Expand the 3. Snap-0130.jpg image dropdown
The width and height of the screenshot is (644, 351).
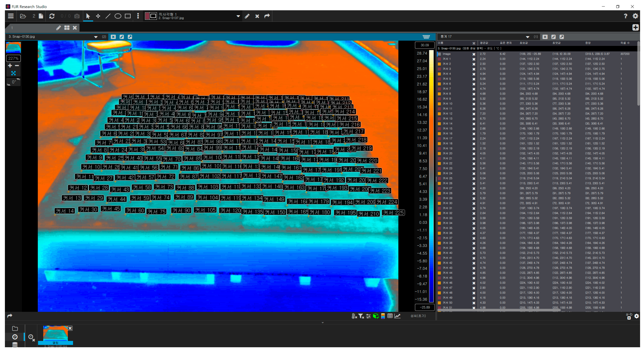pos(95,37)
